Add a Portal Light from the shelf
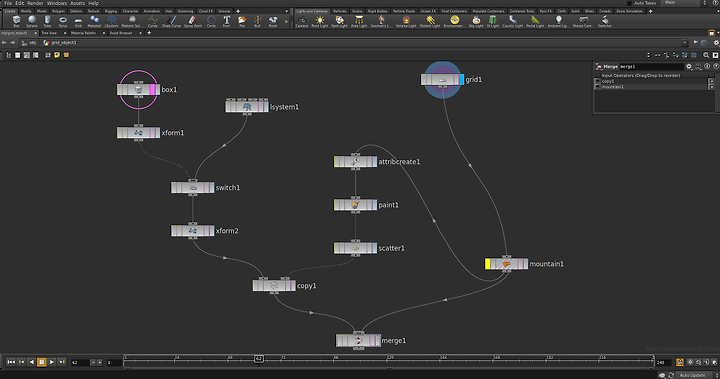Screen dimensions: 720x379 click(x=535, y=21)
